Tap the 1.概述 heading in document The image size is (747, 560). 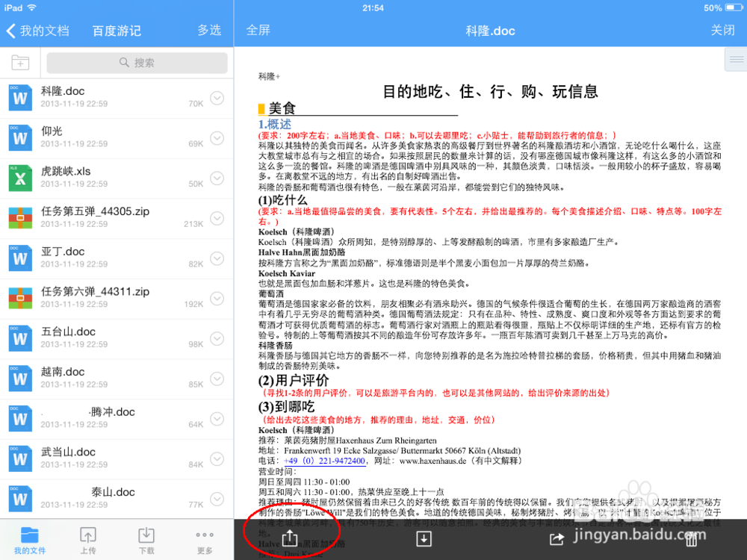275,124
